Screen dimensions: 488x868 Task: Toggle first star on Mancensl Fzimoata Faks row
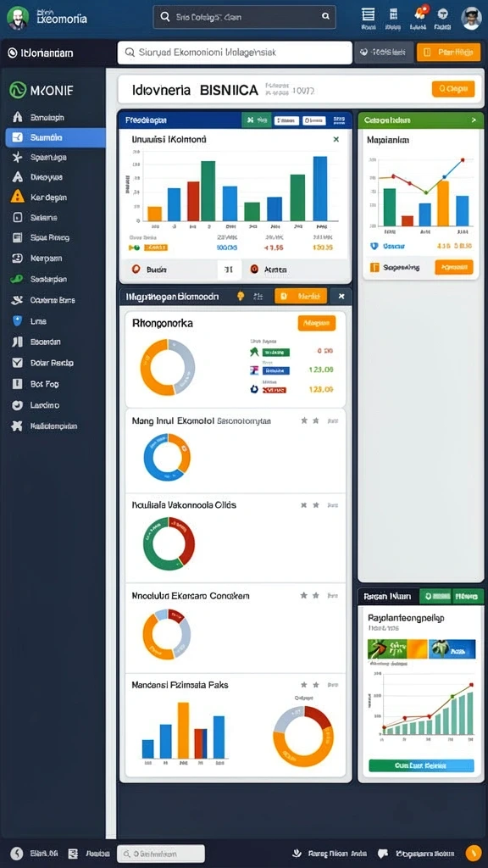tap(304, 685)
